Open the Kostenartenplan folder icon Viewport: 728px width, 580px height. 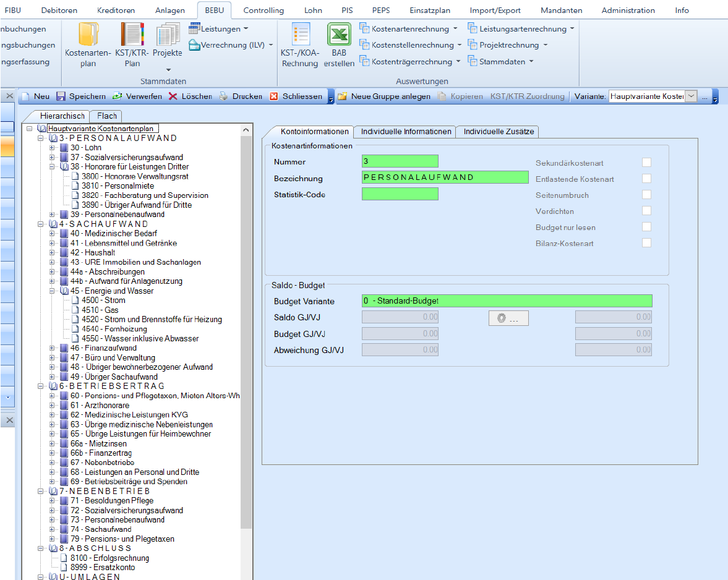[88, 35]
